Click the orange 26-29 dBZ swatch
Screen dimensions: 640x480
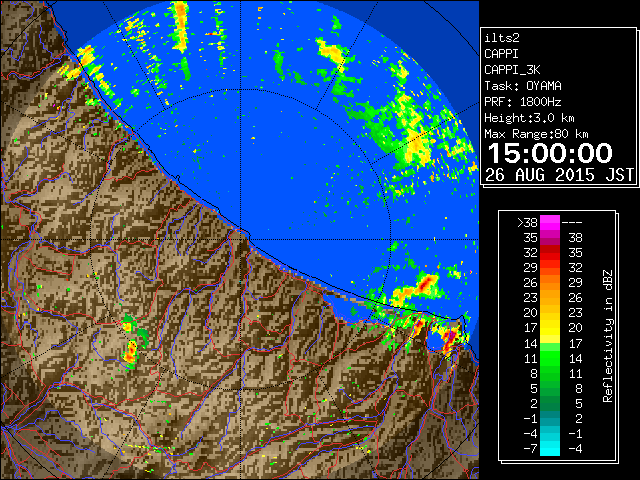[550, 283]
